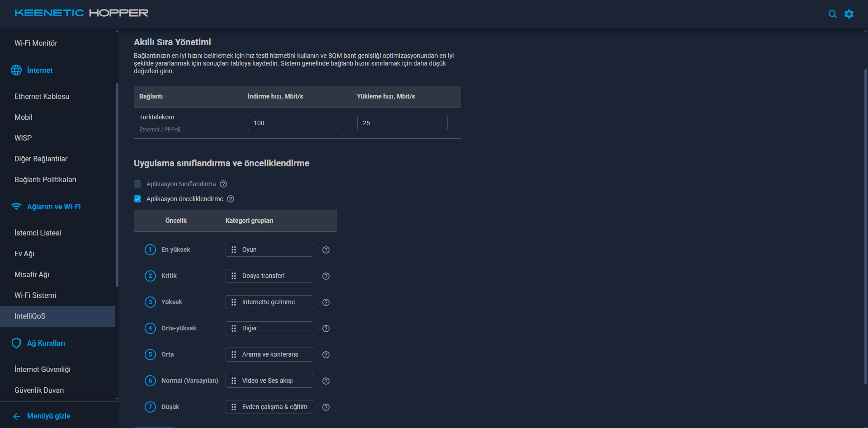868x428 pixels.
Task: Click the sidebar menu scrollbar
Action: tap(117, 185)
